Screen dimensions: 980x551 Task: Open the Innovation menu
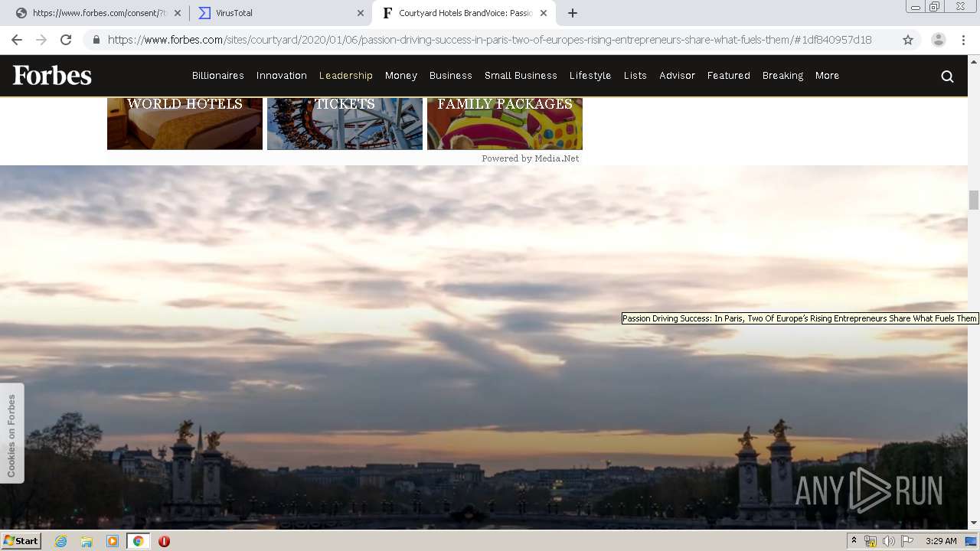tap(282, 76)
